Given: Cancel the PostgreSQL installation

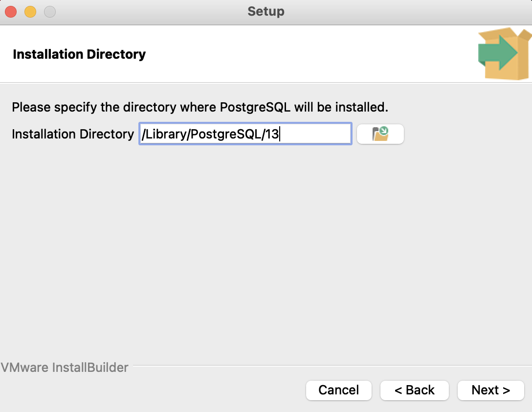Looking at the screenshot, I should (x=338, y=390).
